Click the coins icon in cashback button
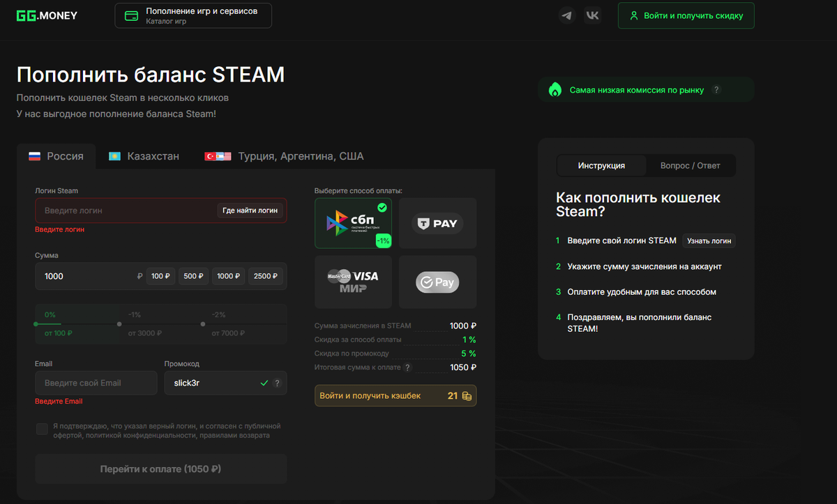The height and width of the screenshot is (504, 837). click(467, 396)
